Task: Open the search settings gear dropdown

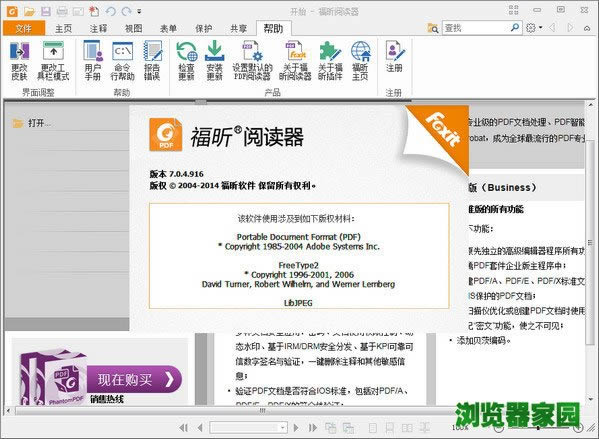Action: 534,28
